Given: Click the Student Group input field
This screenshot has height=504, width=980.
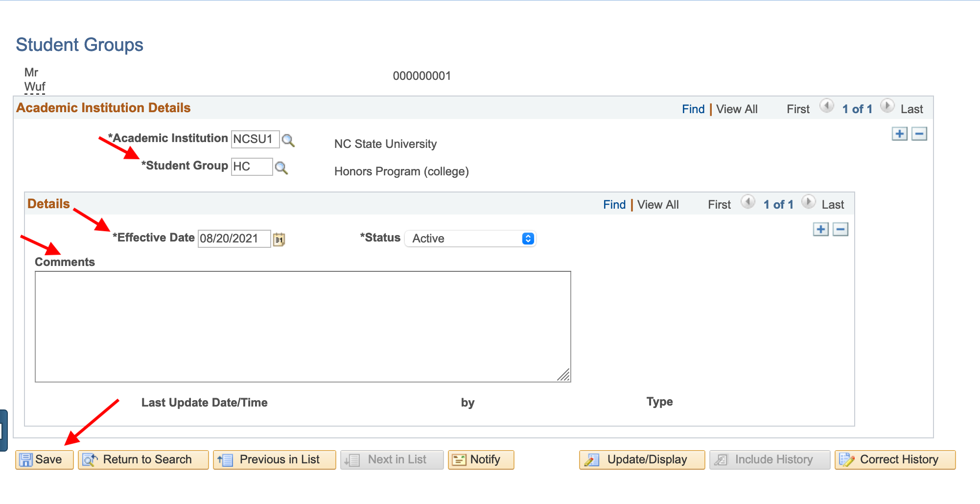Looking at the screenshot, I should (252, 167).
